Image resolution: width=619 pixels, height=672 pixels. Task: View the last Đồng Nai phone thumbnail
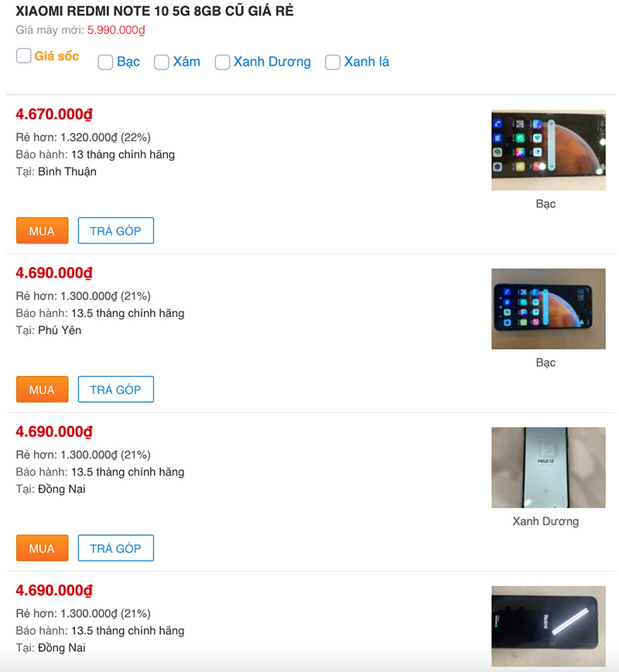coord(548,626)
